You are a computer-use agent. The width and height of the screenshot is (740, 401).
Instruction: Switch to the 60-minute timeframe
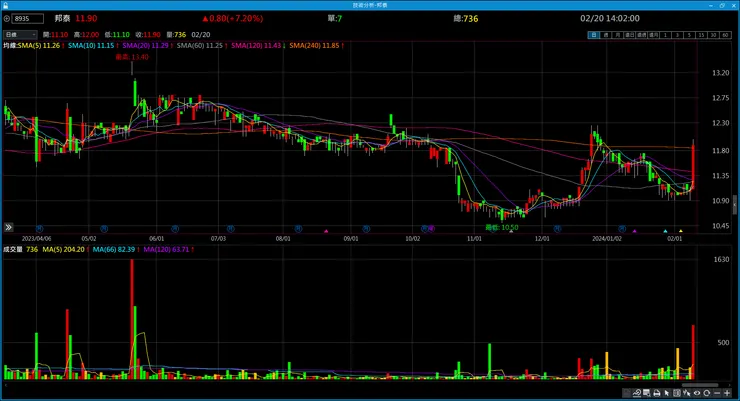click(x=725, y=35)
